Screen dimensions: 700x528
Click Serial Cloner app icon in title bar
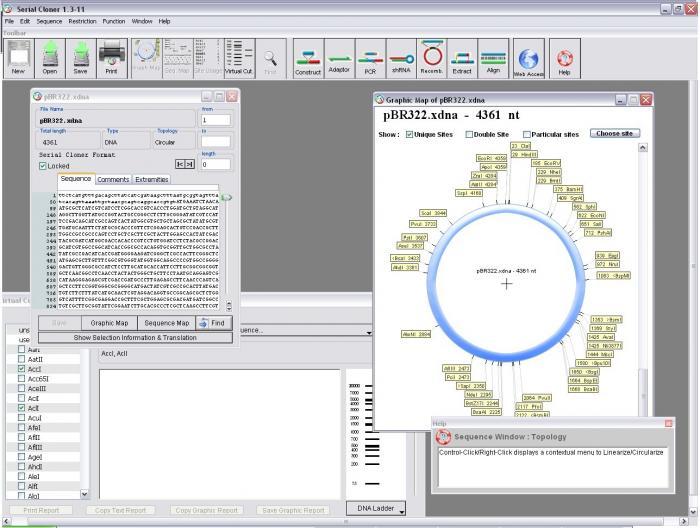7,8
